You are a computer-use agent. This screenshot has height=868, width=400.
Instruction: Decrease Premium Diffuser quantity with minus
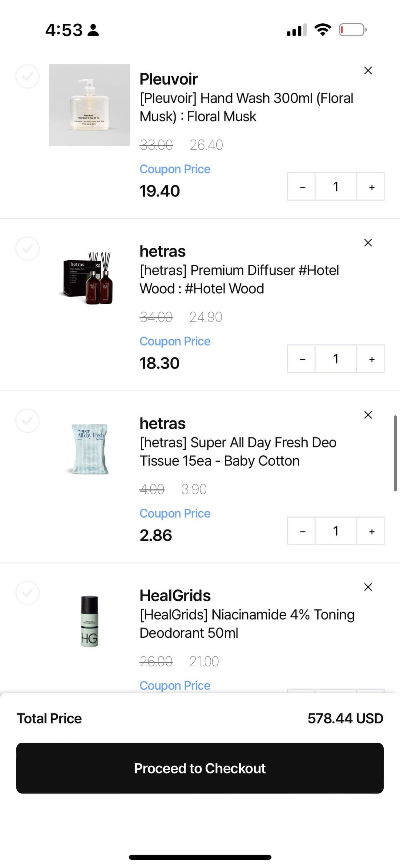(x=302, y=359)
